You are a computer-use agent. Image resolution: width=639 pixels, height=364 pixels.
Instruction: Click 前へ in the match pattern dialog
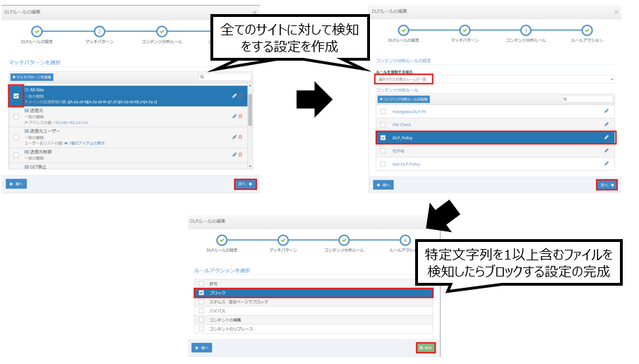pos(16,184)
